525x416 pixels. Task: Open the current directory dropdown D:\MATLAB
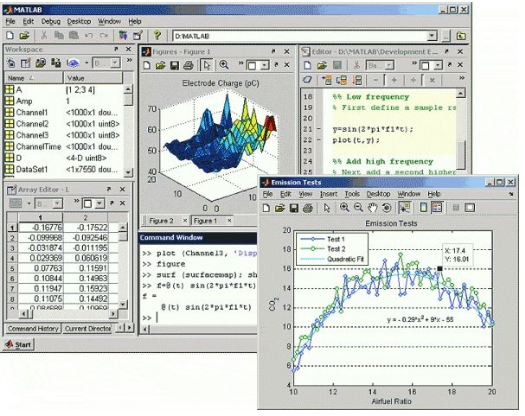(432, 36)
